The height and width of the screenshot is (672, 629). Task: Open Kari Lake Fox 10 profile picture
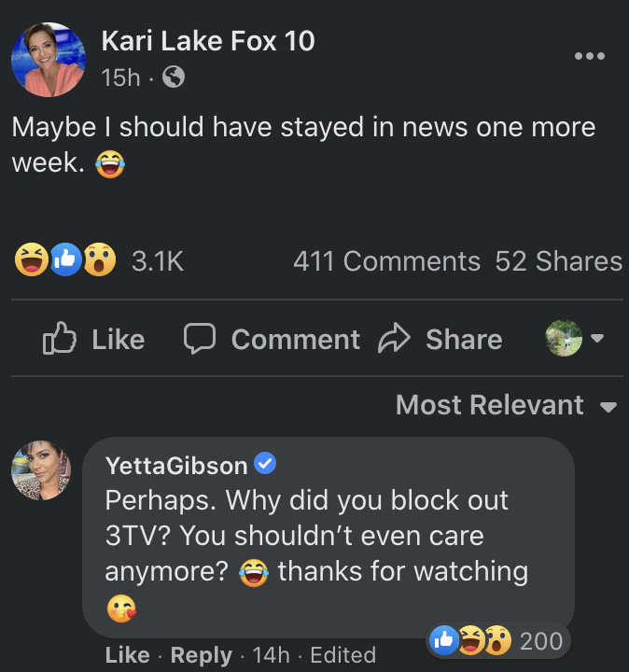(49, 60)
